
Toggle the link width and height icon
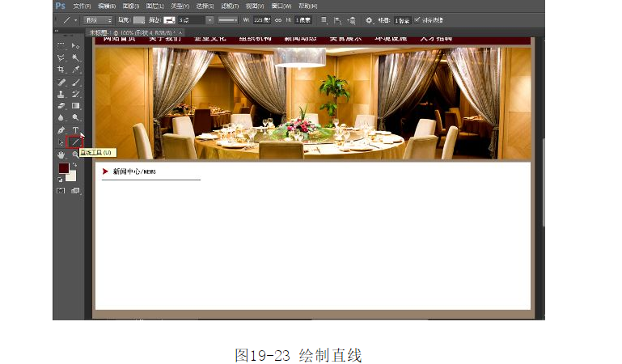click(x=278, y=19)
